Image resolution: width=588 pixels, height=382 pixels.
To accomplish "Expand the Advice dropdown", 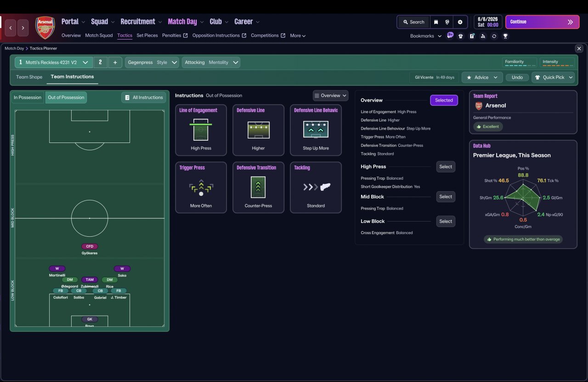I will coord(482,77).
